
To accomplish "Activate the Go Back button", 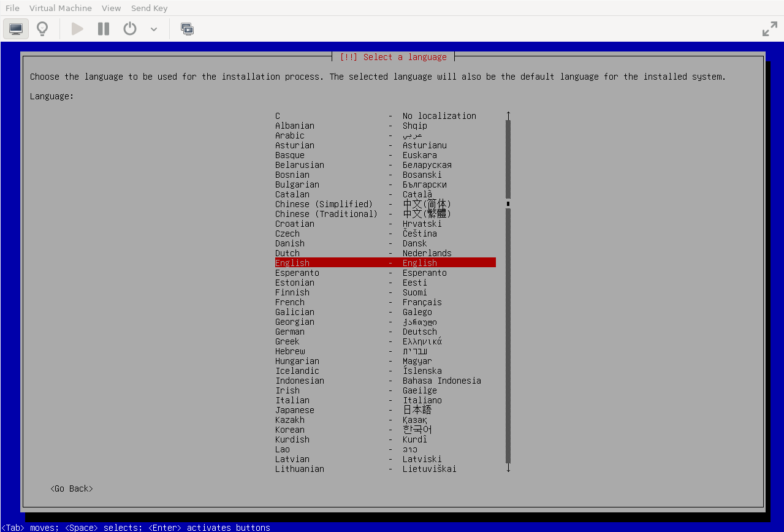I will click(72, 488).
